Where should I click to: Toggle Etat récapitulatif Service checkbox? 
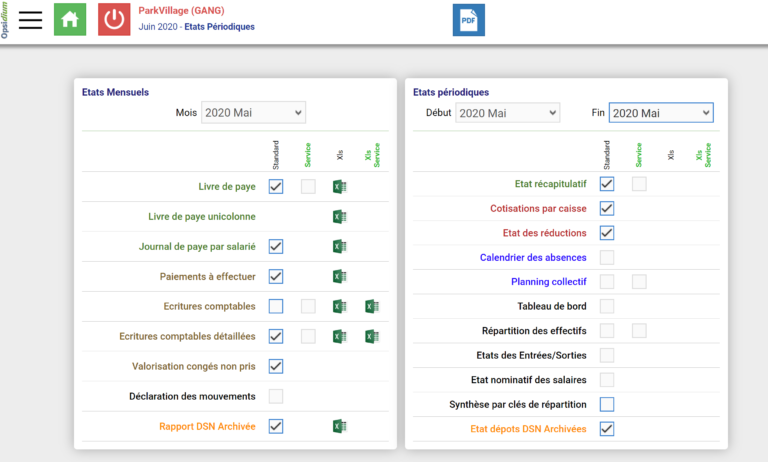pos(639,184)
